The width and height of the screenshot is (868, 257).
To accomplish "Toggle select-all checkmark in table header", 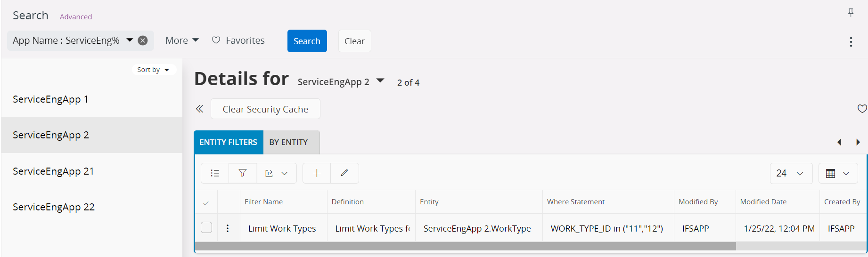I will pyautogui.click(x=206, y=203).
